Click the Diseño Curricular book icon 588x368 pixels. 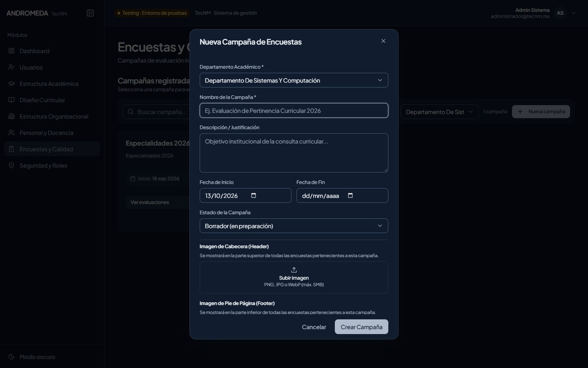[x=11, y=100]
